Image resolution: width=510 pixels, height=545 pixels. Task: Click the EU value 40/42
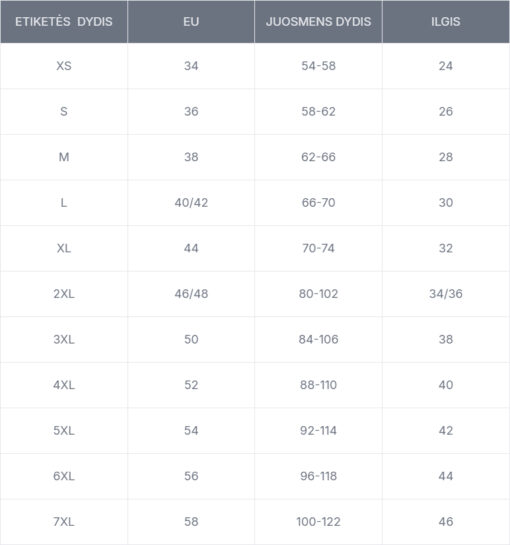pyautogui.click(x=191, y=202)
